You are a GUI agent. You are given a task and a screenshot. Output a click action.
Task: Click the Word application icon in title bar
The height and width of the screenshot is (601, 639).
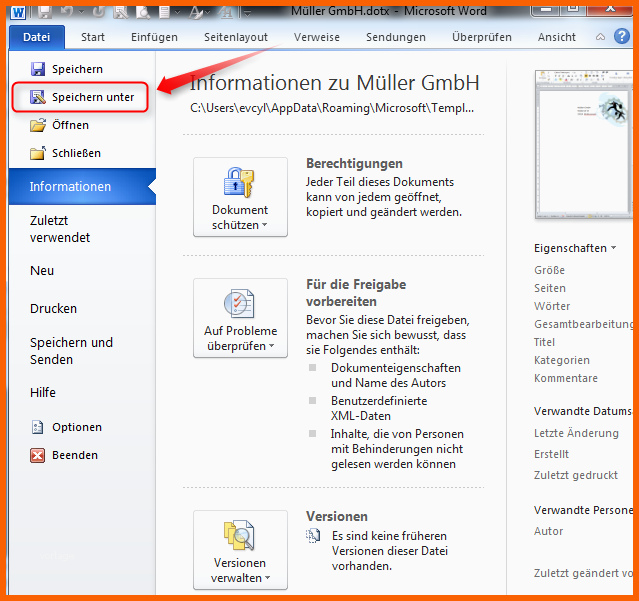(x=18, y=12)
